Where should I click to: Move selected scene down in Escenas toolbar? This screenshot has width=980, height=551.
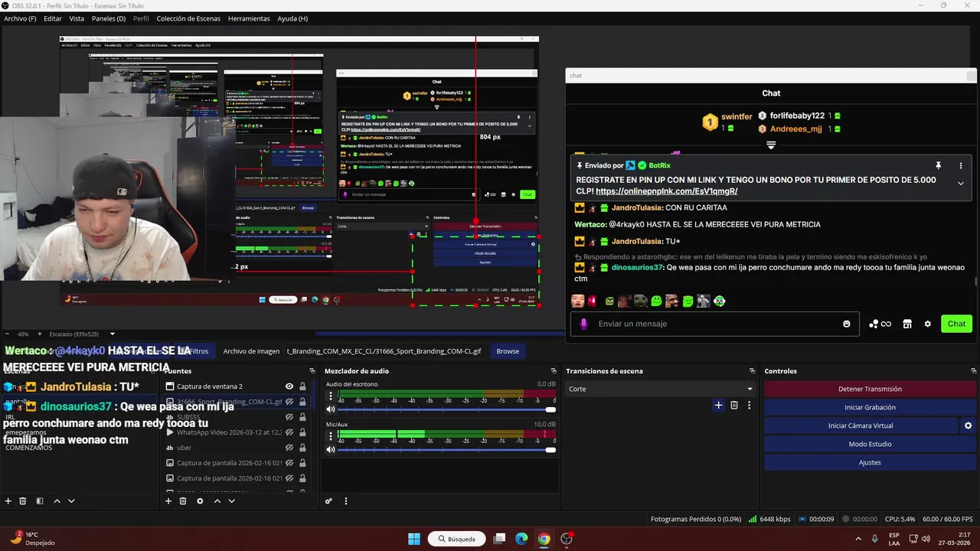[x=71, y=501]
